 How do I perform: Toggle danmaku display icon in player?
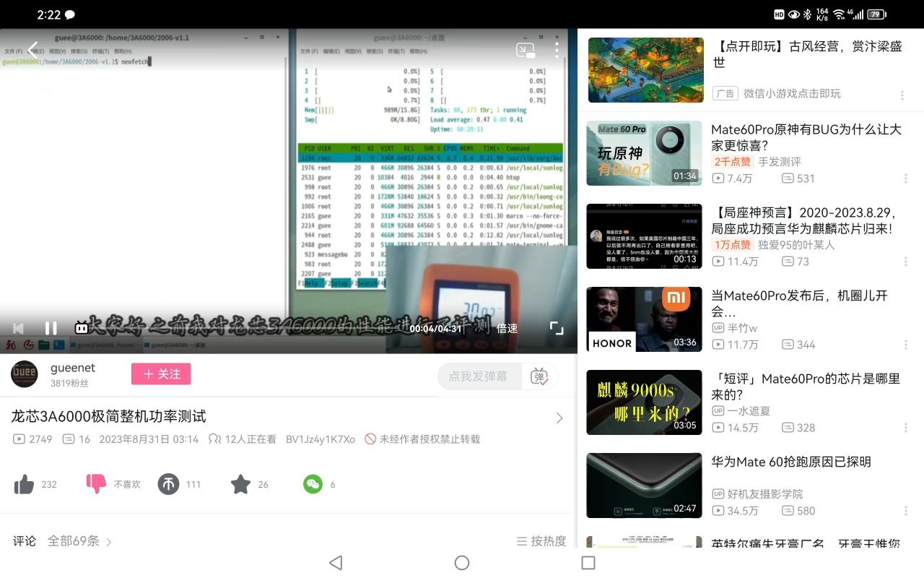click(82, 328)
